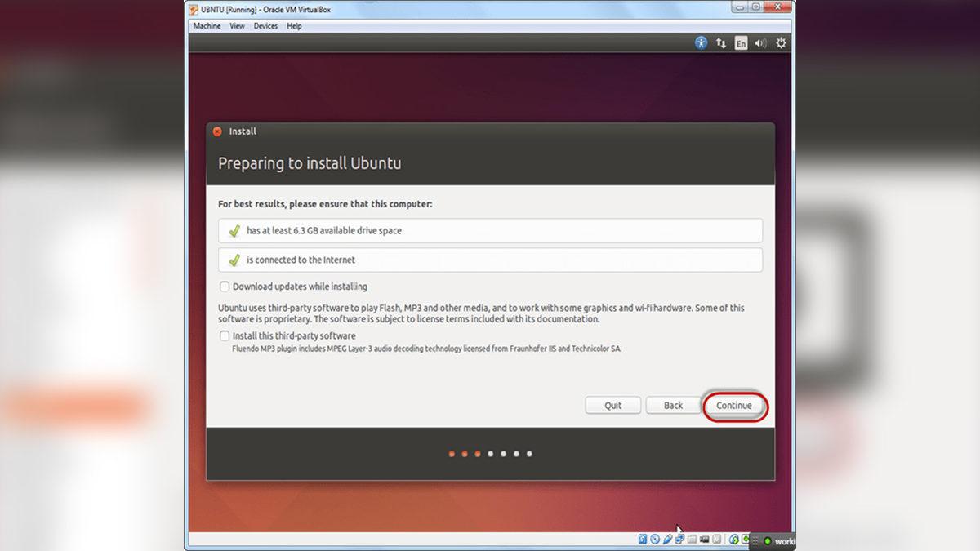Open the Machine menu

pyautogui.click(x=206, y=25)
